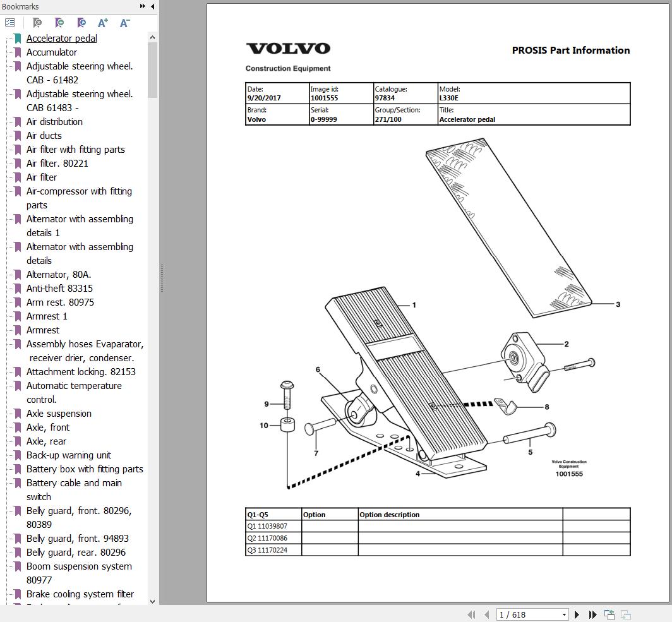Viewport: 672px width, 622px height.
Task: Select Belly guard, front. 94893 bookmark
Action: coord(78,539)
